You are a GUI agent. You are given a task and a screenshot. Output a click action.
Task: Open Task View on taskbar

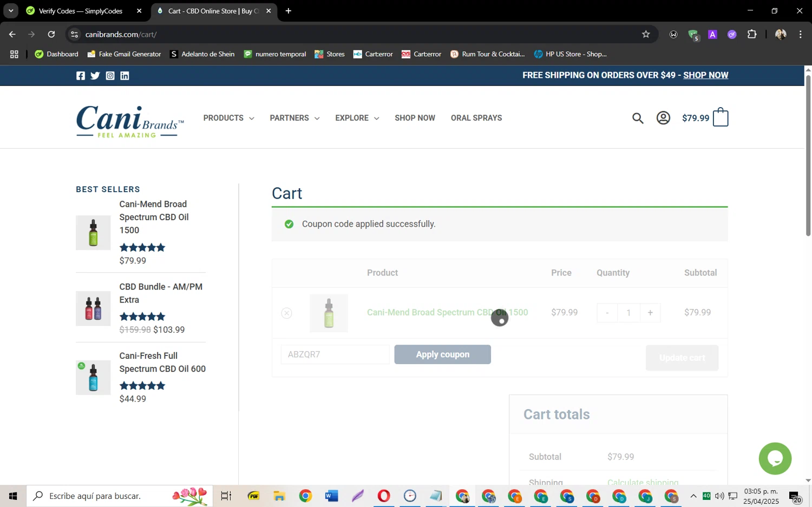226,496
